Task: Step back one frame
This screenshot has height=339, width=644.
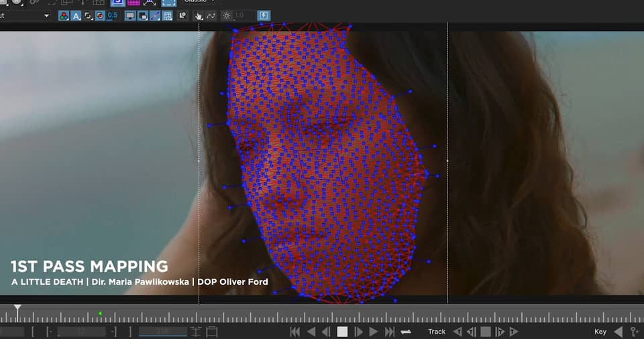Action: [x=326, y=332]
